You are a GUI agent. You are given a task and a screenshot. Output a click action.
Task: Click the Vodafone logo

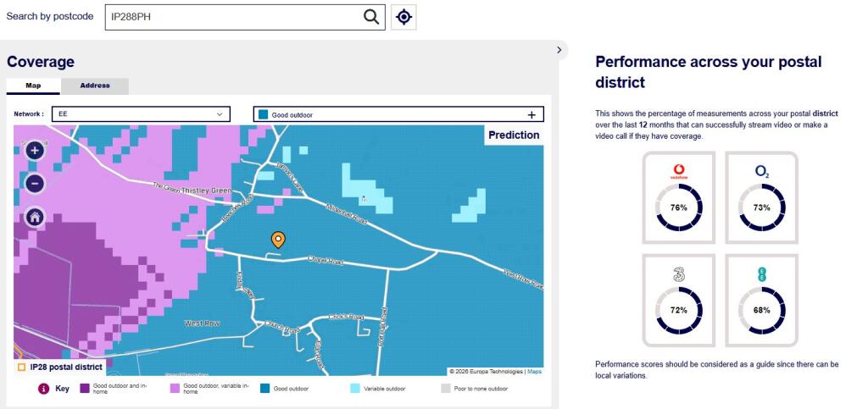(679, 171)
